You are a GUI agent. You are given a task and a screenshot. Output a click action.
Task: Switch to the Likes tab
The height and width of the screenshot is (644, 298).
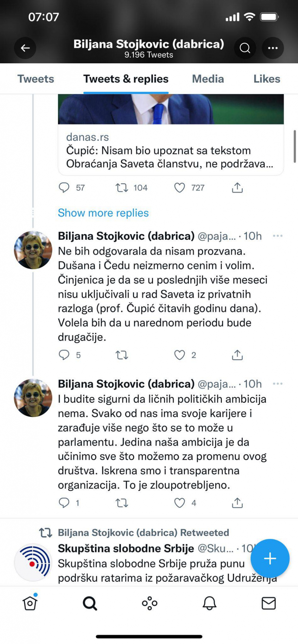click(x=266, y=79)
